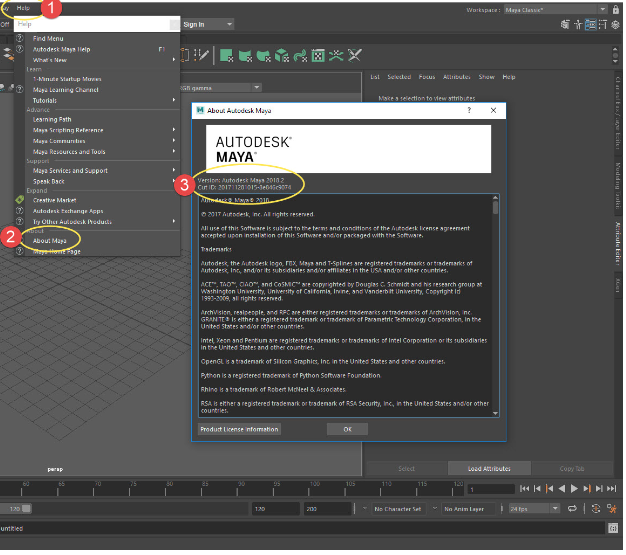Toggle the Auto Keyframe button
Viewport: 626px width, 555px height.
(595, 509)
